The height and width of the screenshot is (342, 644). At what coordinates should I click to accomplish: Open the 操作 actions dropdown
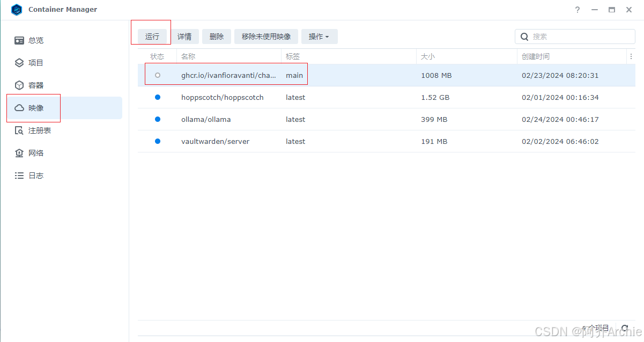click(319, 36)
